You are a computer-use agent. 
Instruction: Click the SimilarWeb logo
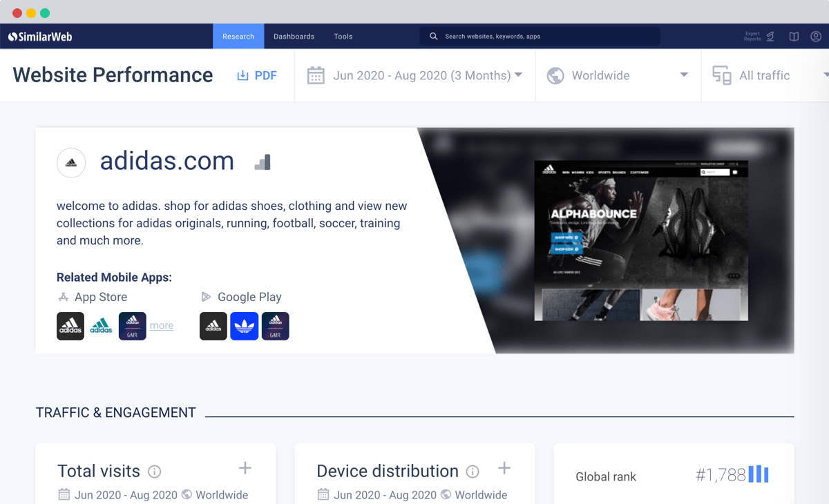click(x=40, y=37)
